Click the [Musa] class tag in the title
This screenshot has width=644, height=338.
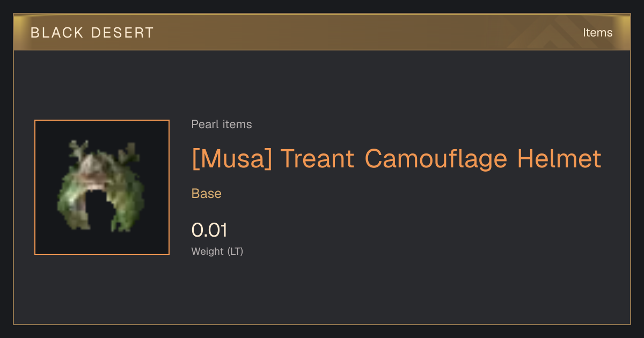232,159
